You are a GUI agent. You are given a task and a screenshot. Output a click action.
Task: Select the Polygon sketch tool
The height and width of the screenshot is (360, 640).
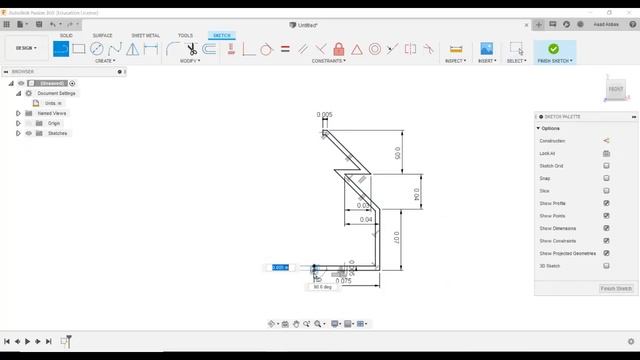point(132,49)
